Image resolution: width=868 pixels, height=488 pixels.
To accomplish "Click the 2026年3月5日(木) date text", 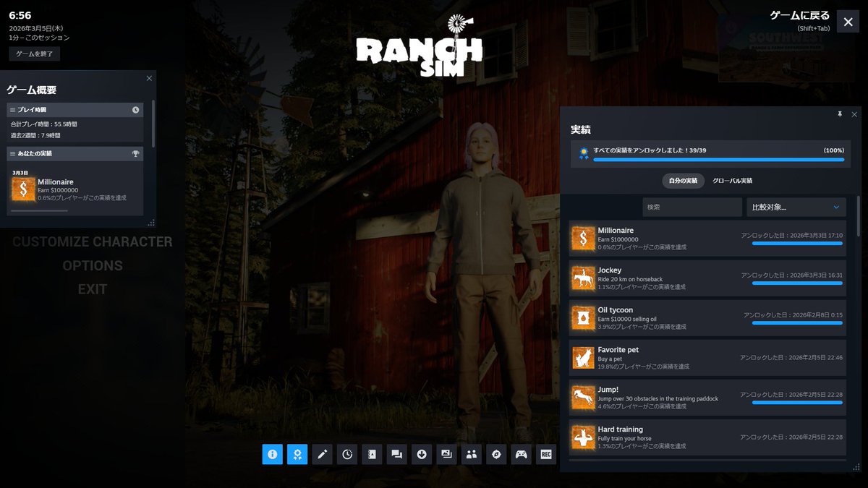I will point(36,28).
